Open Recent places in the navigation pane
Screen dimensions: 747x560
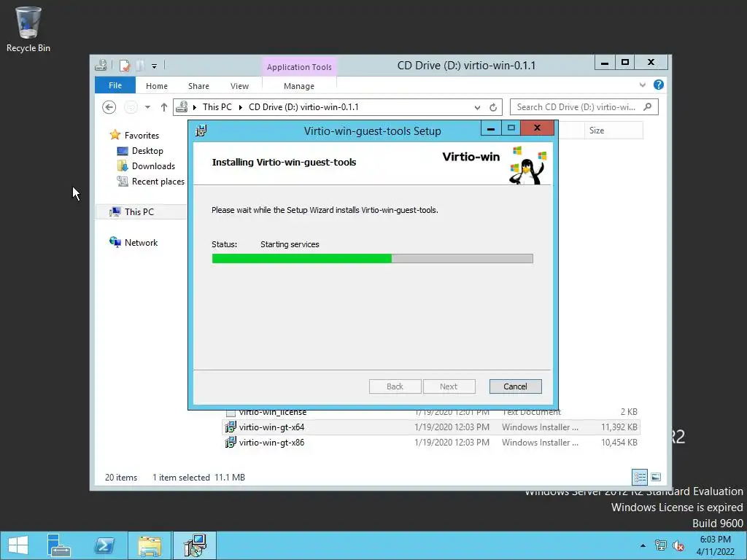coord(158,182)
